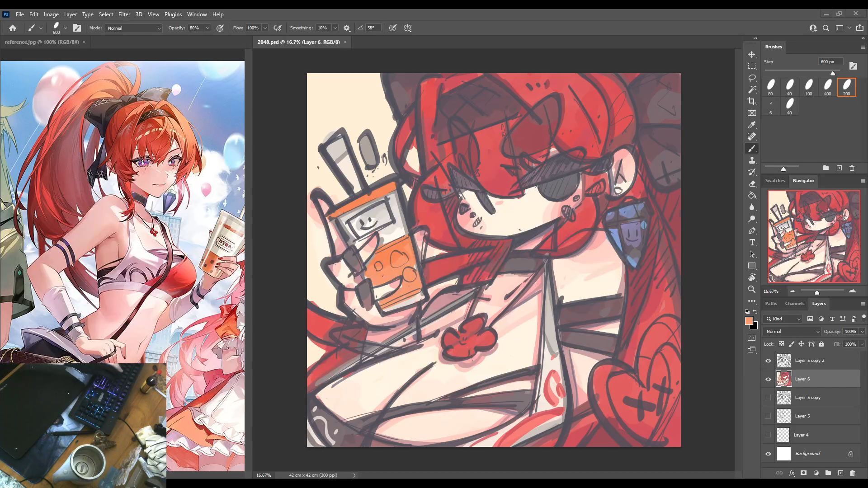Image resolution: width=868 pixels, height=488 pixels.
Task: Select the Rectangle shape tool
Action: [x=752, y=266]
